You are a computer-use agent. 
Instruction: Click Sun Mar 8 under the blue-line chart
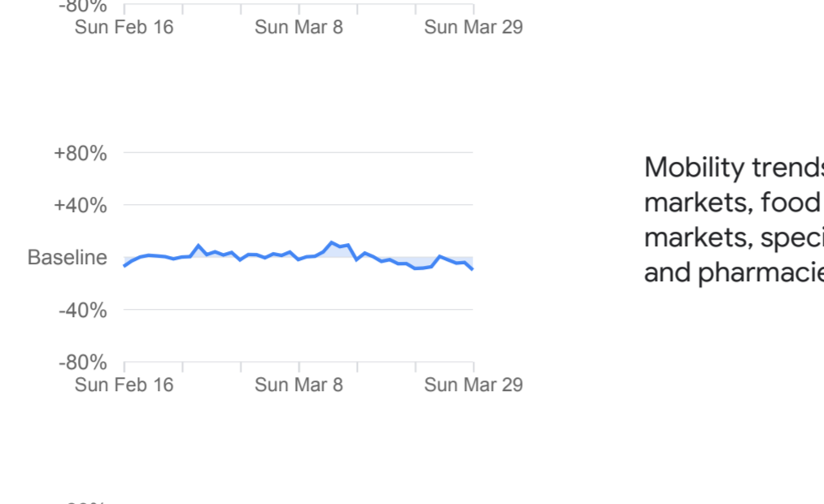click(x=299, y=385)
